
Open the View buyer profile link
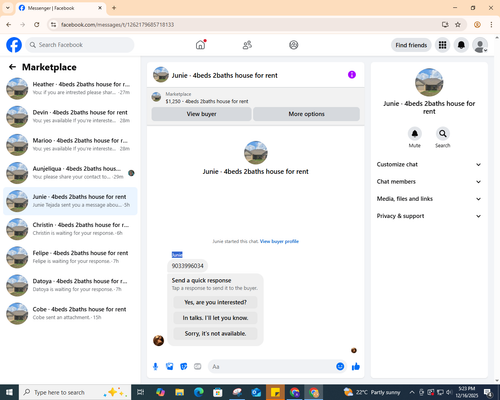coord(279,241)
